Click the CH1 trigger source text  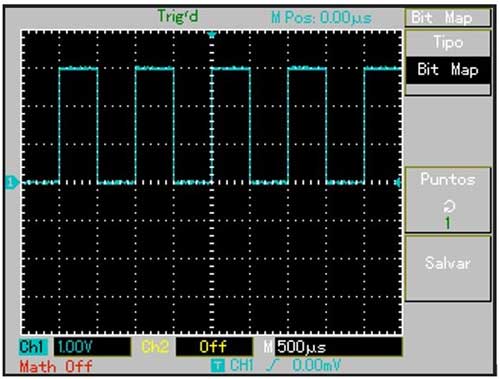pyautogui.click(x=242, y=366)
